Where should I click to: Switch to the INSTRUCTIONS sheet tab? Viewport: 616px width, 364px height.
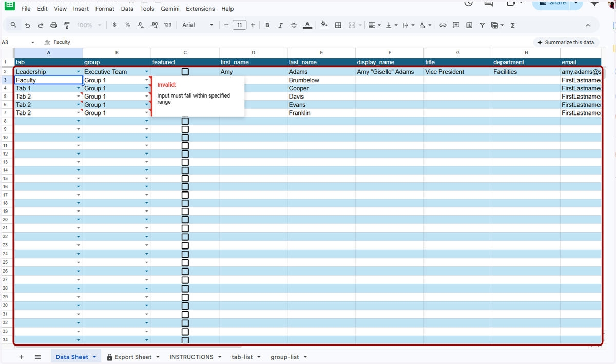pos(191,357)
